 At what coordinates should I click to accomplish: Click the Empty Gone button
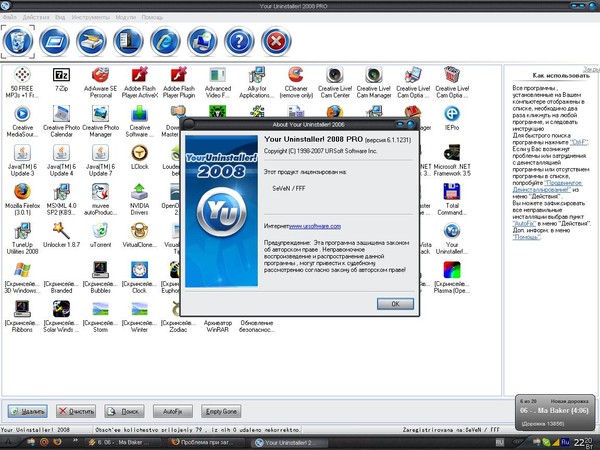click(220, 411)
